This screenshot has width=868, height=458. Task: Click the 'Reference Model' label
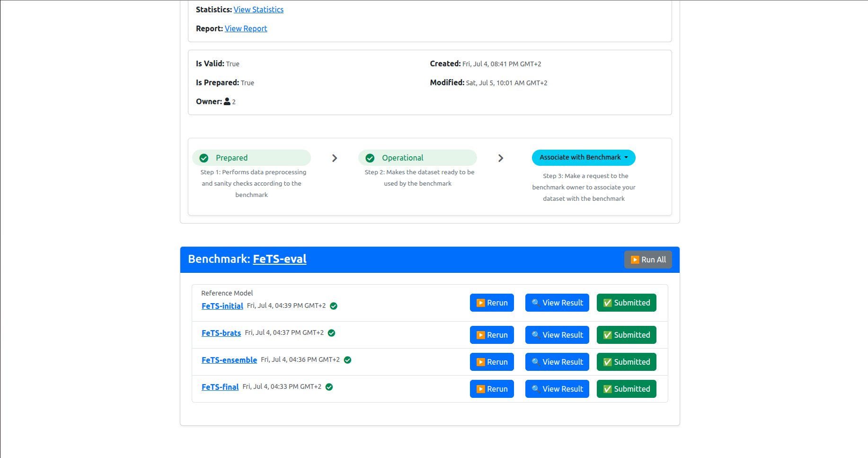227,293
